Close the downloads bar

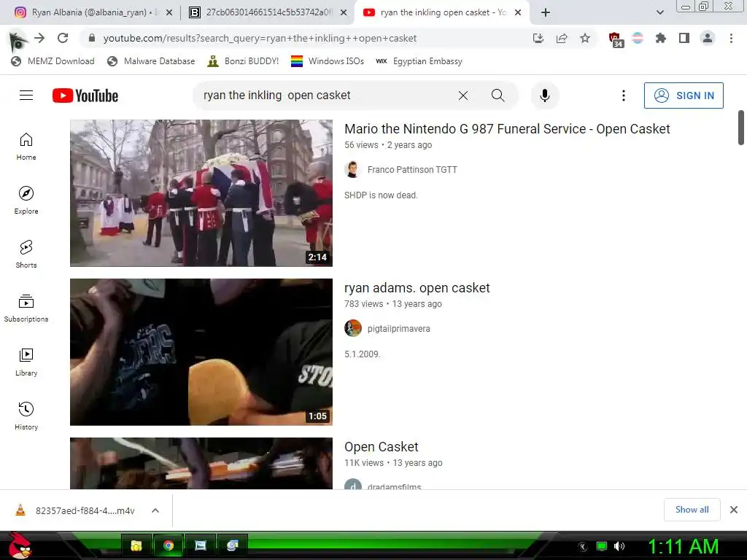point(734,510)
